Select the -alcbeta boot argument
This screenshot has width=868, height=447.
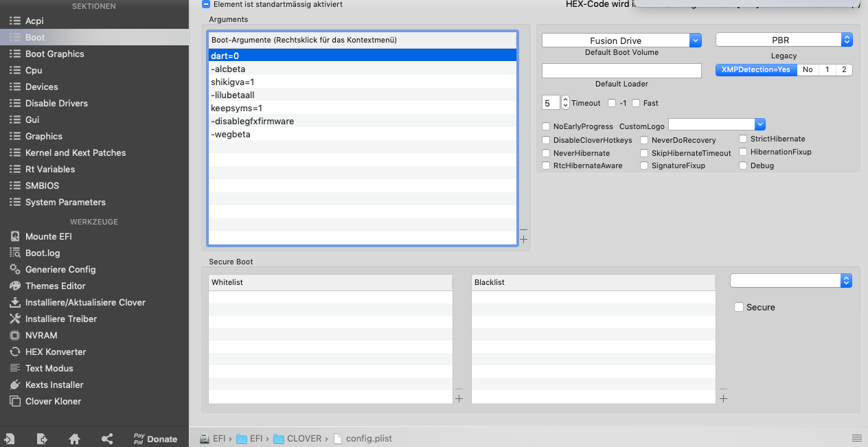(363, 69)
